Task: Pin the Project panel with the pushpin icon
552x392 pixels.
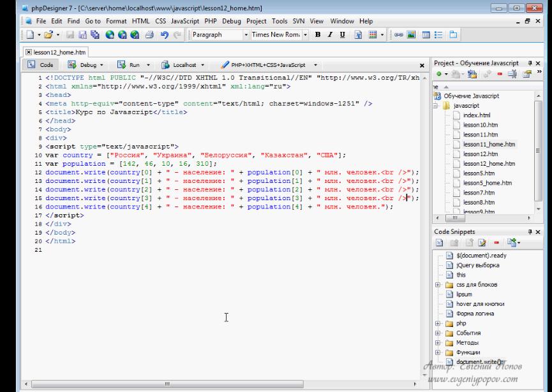Action: pos(530,63)
